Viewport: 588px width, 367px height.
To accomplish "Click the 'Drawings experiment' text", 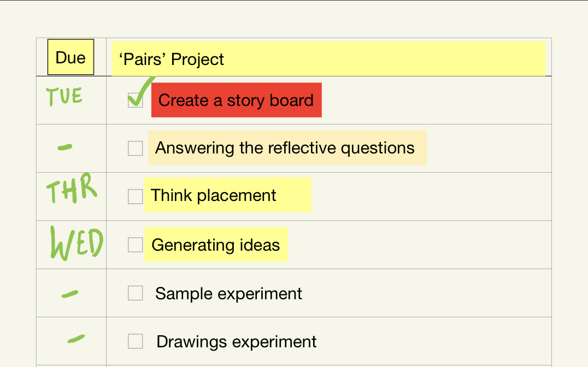I will (x=236, y=342).
